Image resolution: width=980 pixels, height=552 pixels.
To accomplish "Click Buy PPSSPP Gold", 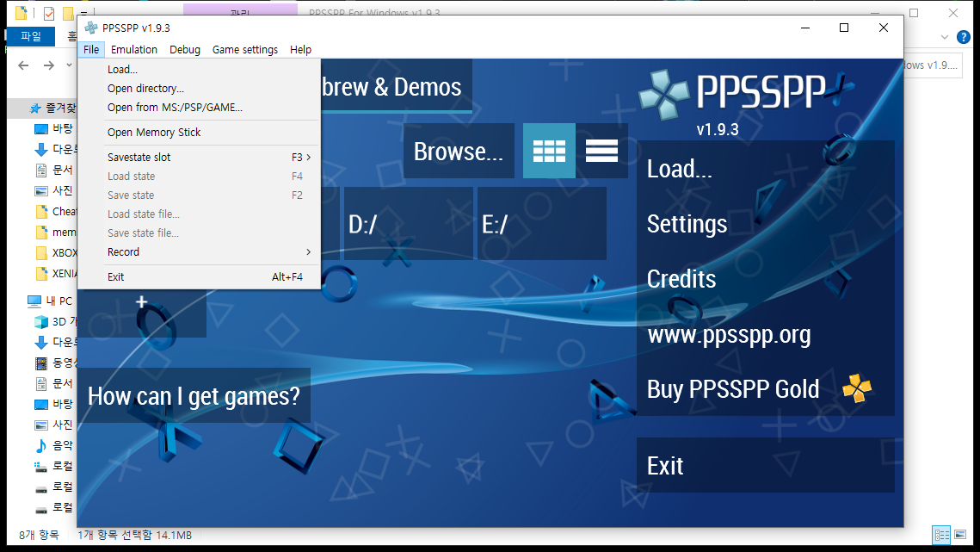I will [765, 388].
